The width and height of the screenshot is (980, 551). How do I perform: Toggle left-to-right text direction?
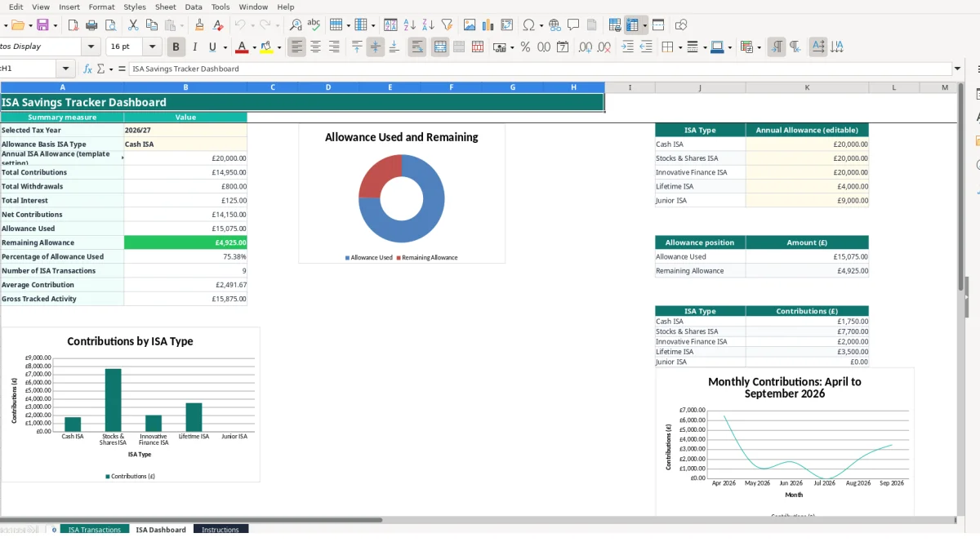[x=777, y=47]
